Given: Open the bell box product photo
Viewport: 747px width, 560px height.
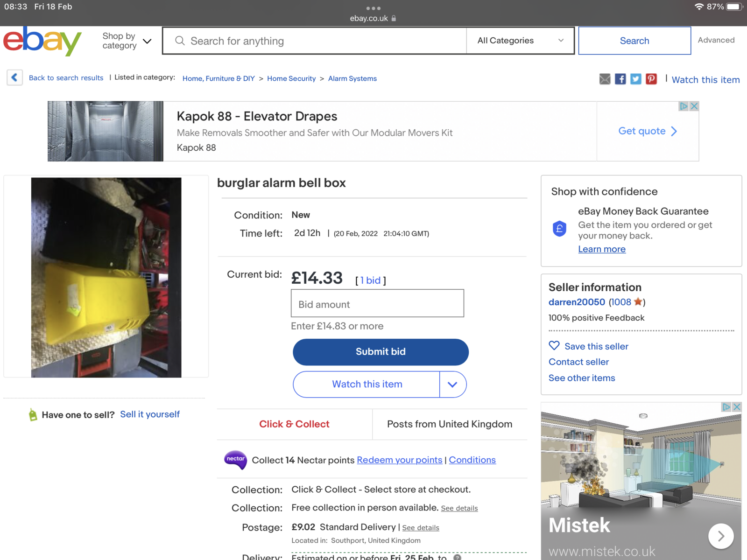Looking at the screenshot, I should pos(106,277).
